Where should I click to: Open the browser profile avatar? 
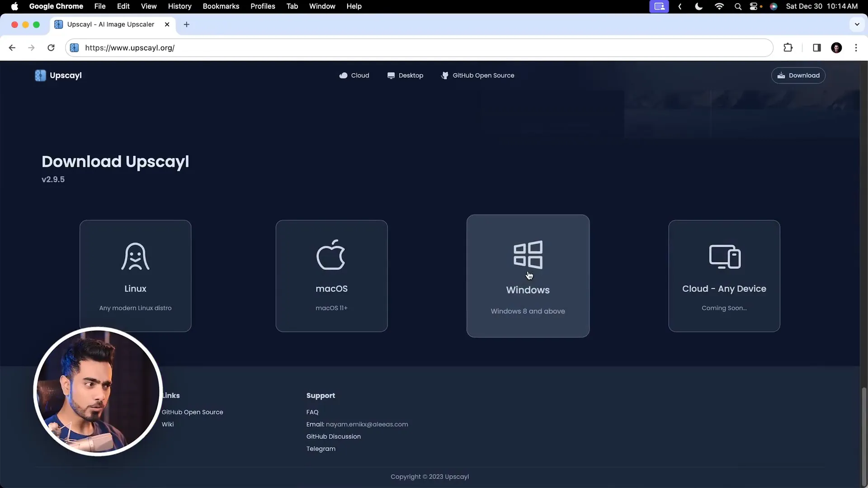pyautogui.click(x=837, y=47)
